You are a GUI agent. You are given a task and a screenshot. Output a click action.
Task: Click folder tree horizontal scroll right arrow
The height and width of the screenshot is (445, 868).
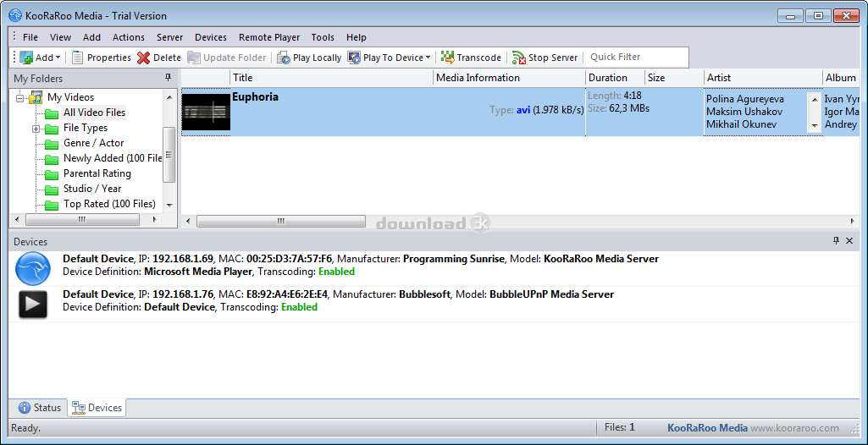pyautogui.click(x=156, y=220)
